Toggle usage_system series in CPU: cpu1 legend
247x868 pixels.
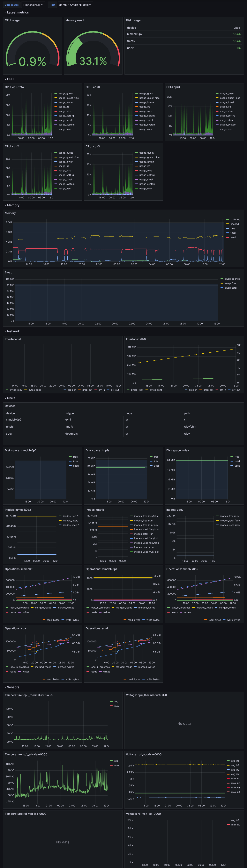(228, 125)
